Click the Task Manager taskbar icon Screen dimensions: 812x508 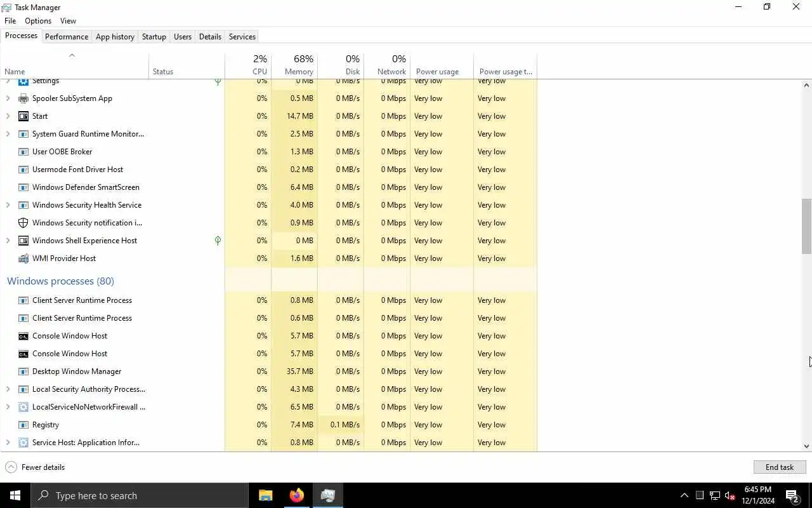pos(327,495)
